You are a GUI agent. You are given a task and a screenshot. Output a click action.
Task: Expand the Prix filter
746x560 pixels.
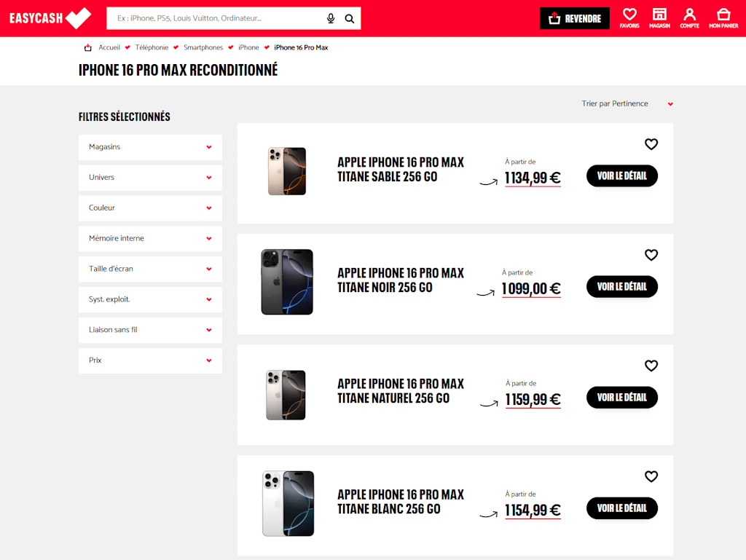point(150,360)
